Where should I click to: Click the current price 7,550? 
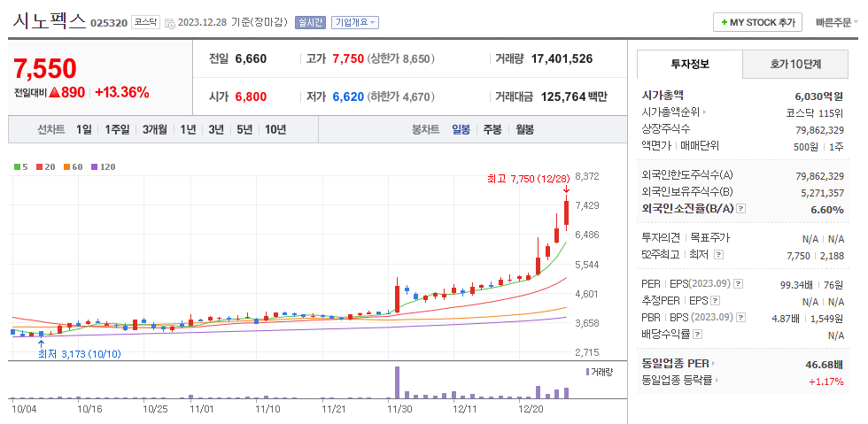click(x=45, y=69)
